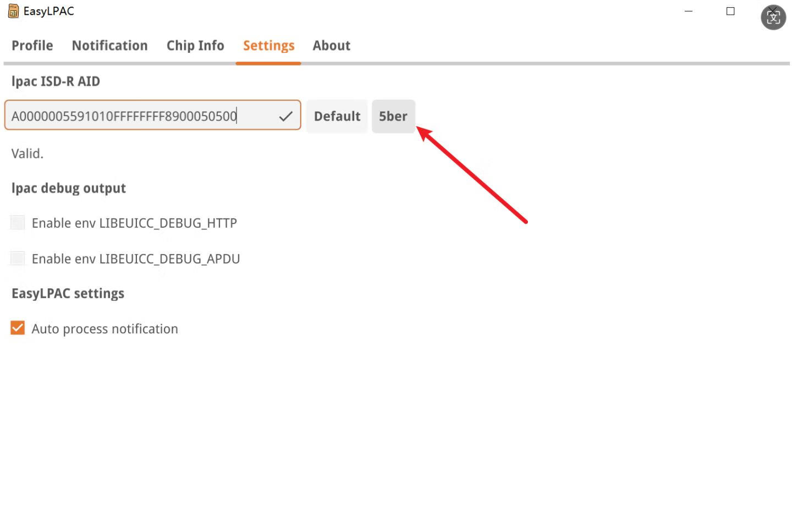The image size is (792, 532).
Task: Maximize the EasyLPAC window
Action: point(730,11)
